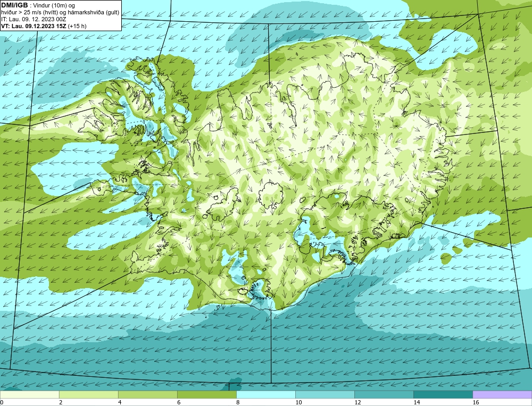The width and height of the screenshot is (532, 406).
Task: Click the legend label '10'
Action: [x=298, y=402]
